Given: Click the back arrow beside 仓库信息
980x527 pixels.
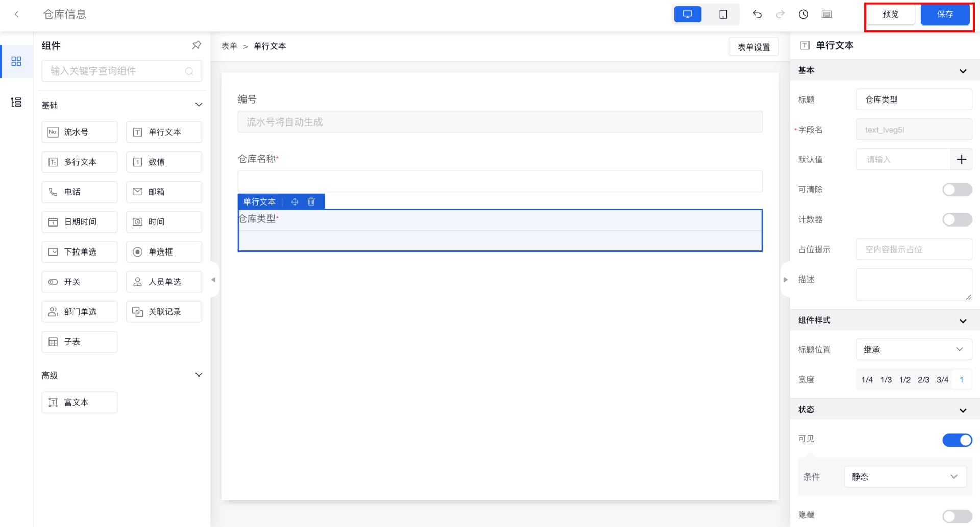Looking at the screenshot, I should coord(17,14).
